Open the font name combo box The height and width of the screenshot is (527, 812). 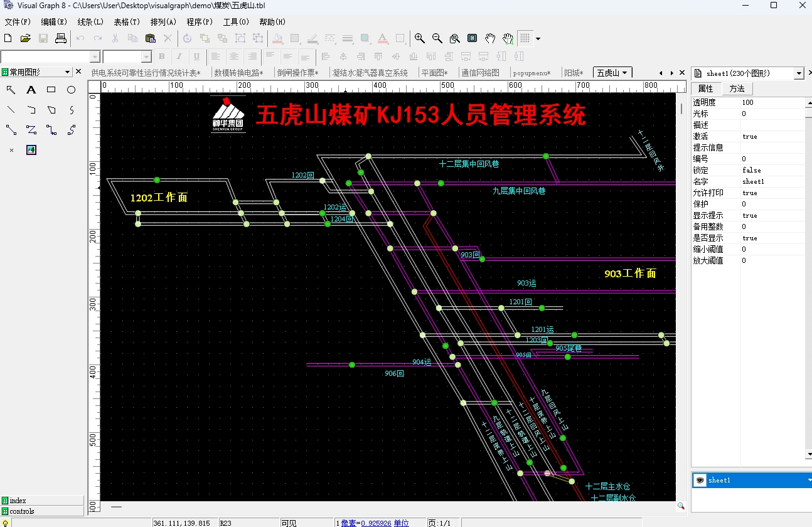tap(50, 56)
